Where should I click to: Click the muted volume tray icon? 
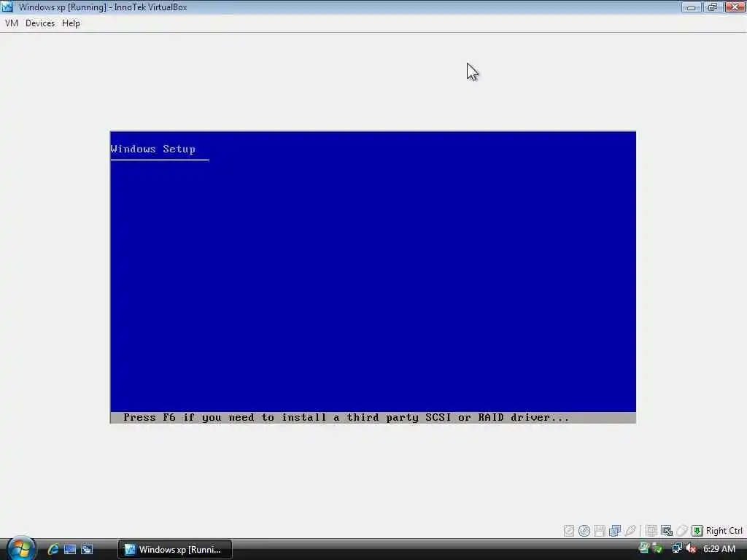[692, 548]
